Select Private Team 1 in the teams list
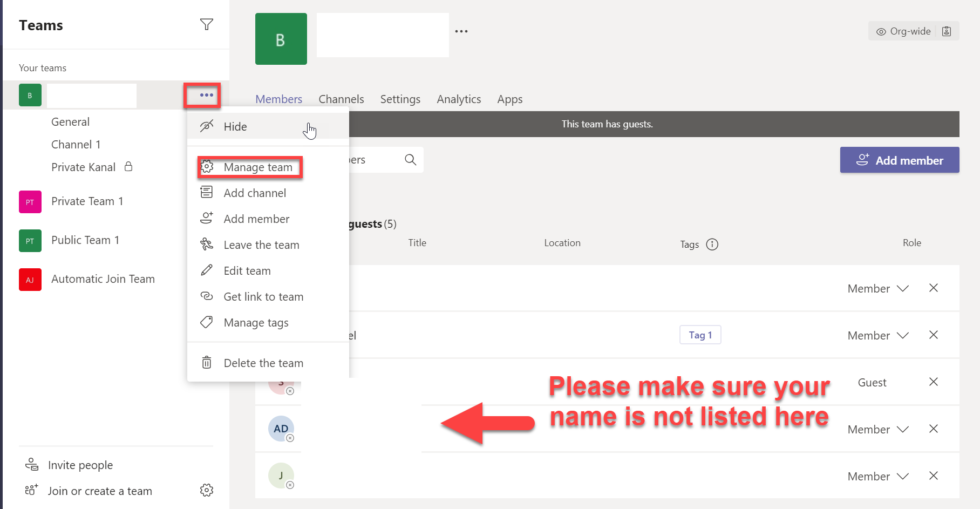The width and height of the screenshot is (980, 509). [87, 201]
